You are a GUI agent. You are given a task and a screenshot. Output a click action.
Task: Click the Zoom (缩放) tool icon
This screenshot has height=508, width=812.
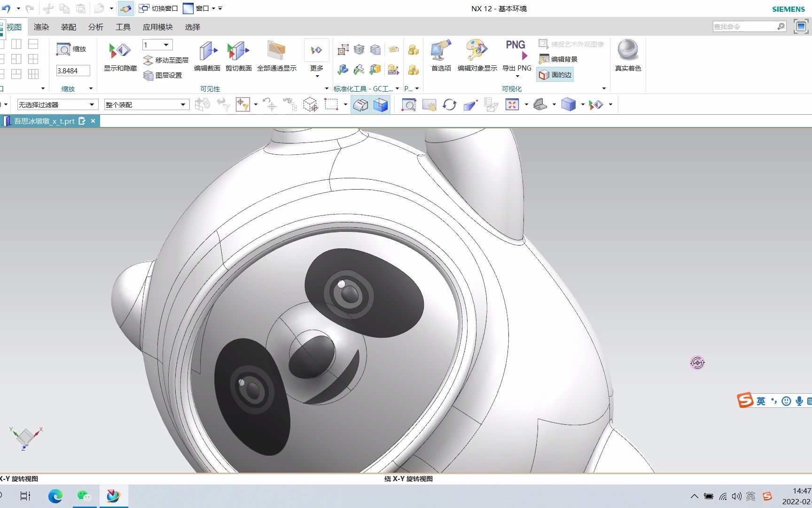tap(63, 49)
